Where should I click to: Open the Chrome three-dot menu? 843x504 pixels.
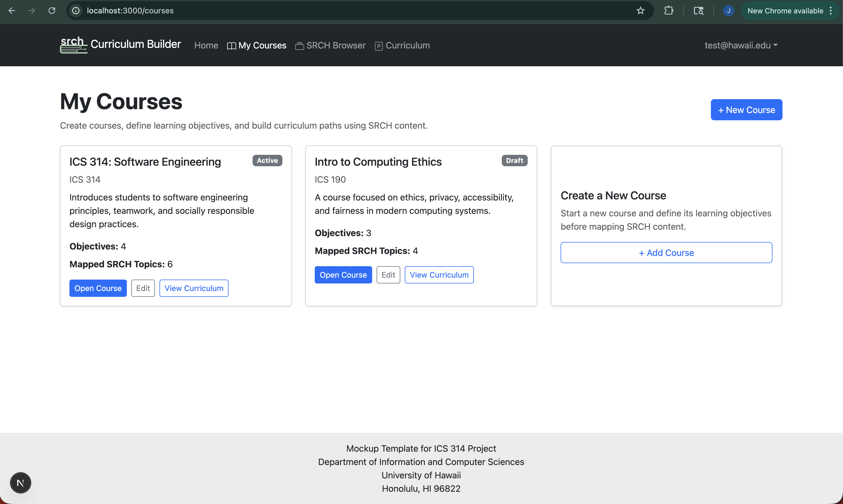(x=831, y=11)
